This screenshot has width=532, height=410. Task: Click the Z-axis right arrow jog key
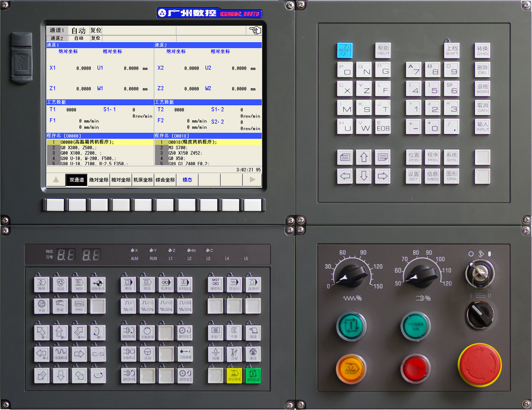[79, 354]
